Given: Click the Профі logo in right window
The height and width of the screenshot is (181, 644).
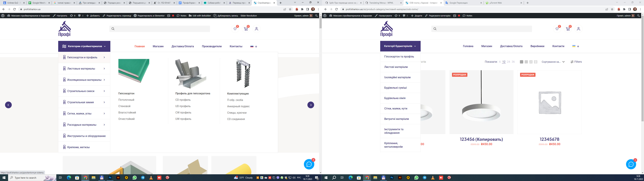Looking at the screenshot, I should 387,29.
